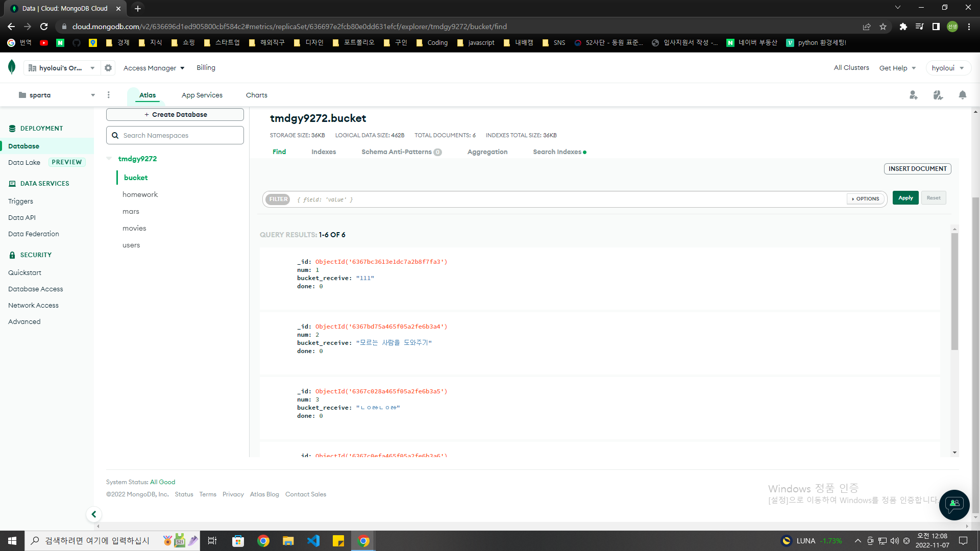Open a new browser tab

pos(138,8)
